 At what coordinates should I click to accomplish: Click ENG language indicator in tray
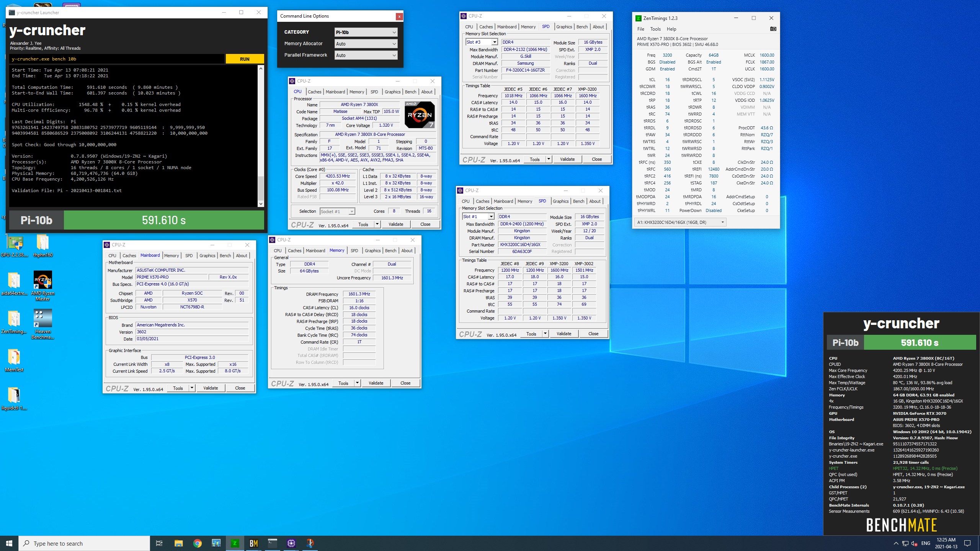pos(926,543)
